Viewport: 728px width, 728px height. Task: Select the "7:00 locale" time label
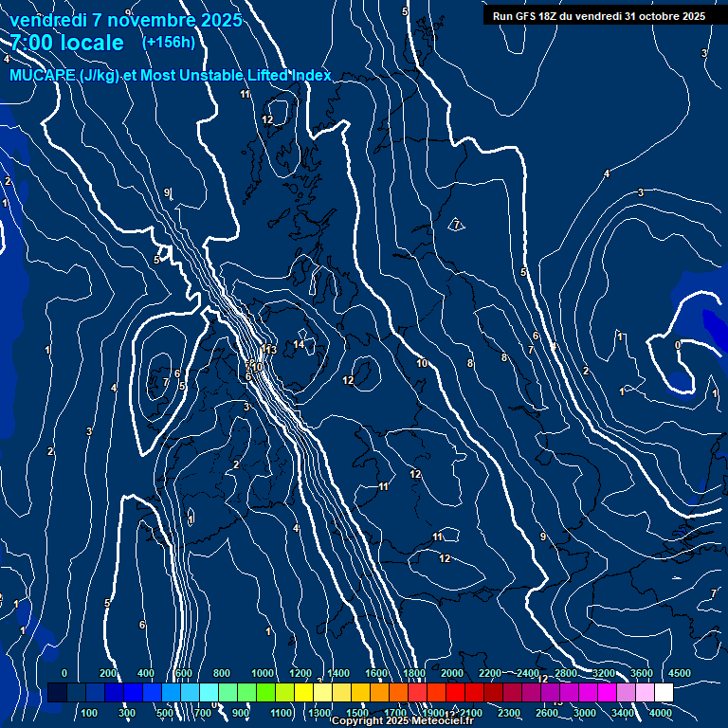point(66,43)
